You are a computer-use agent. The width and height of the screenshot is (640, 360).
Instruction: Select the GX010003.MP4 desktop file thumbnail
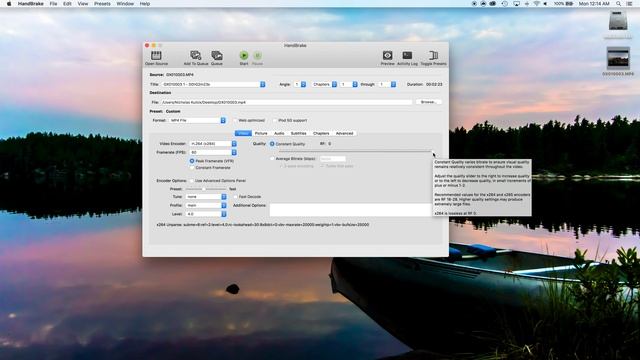618,58
